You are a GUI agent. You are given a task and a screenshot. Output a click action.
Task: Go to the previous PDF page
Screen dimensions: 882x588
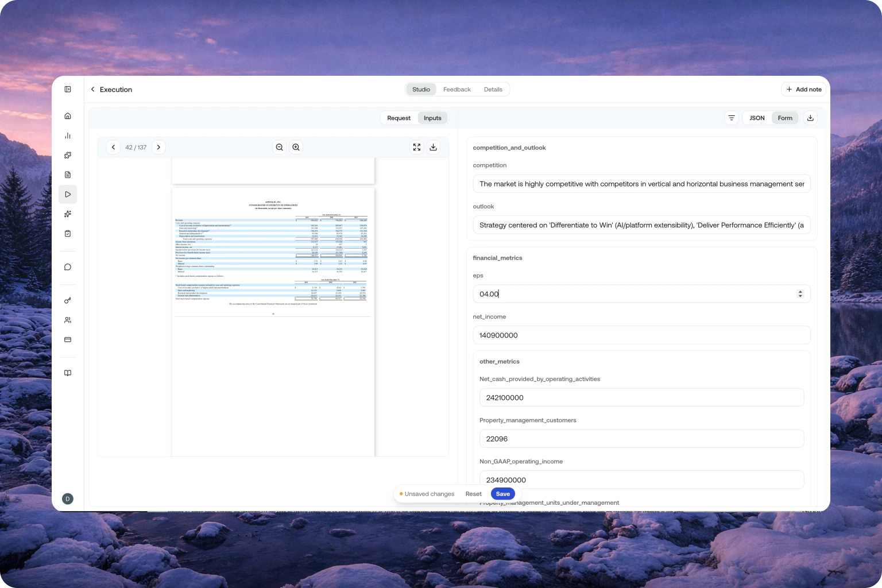point(113,147)
